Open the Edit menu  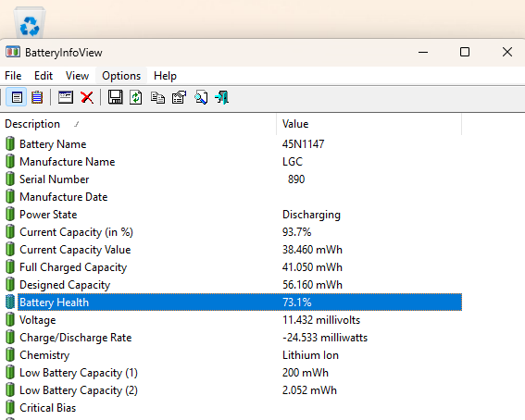click(x=44, y=76)
